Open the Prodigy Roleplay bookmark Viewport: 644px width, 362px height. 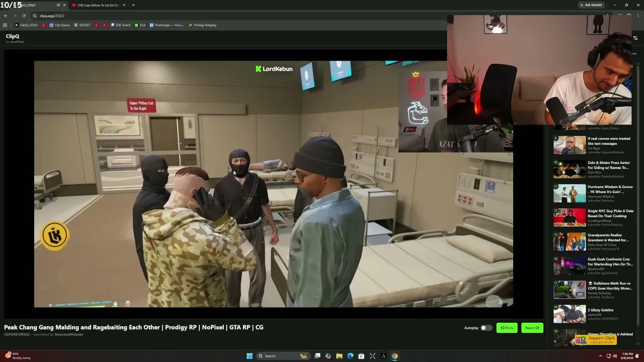202,25
